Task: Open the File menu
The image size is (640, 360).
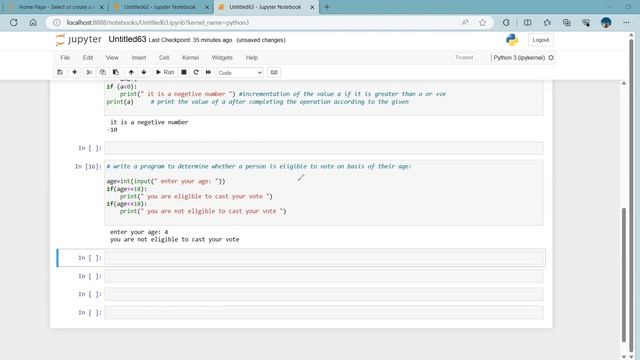Action: (65, 58)
